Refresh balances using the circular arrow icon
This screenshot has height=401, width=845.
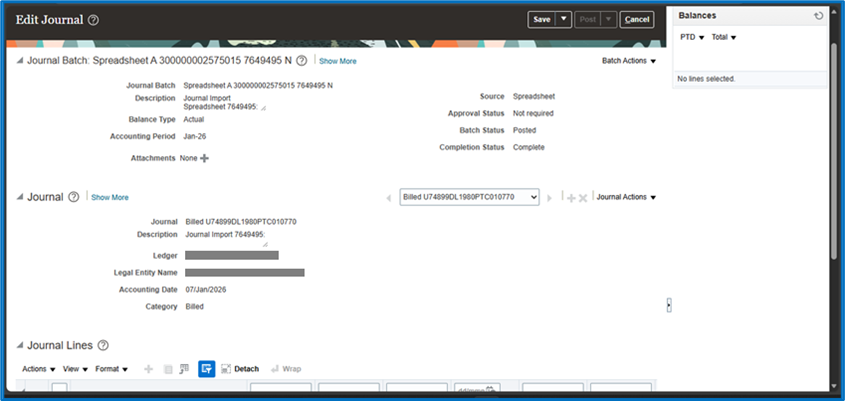click(x=819, y=16)
